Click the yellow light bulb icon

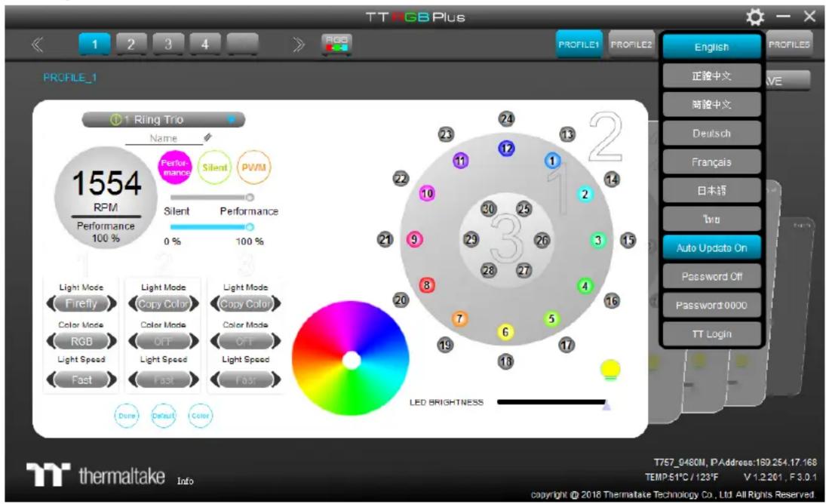click(610, 370)
